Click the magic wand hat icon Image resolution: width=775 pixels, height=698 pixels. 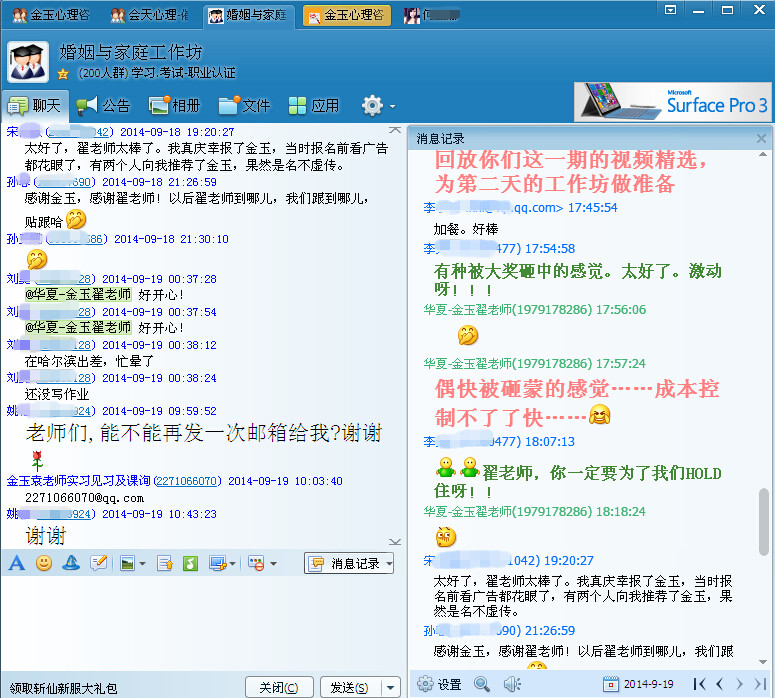[71, 563]
